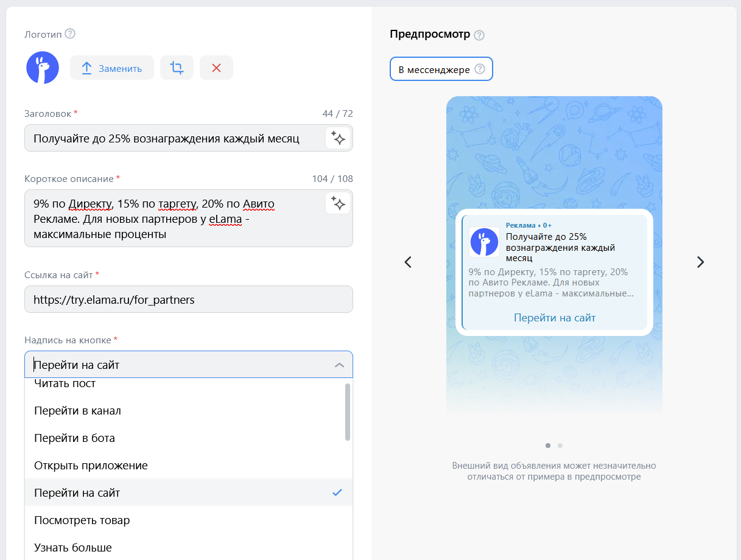
Task: Open help icon next to Предпросмотр
Action: [479, 35]
